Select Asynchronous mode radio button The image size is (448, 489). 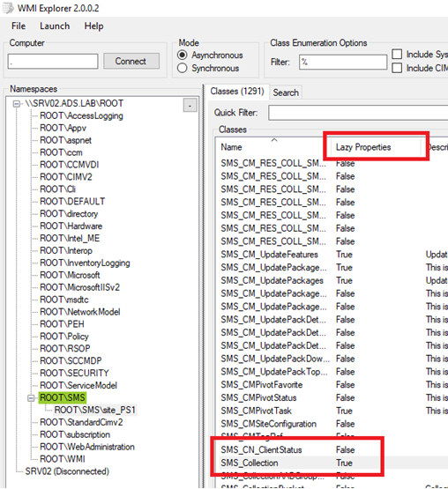(x=182, y=56)
